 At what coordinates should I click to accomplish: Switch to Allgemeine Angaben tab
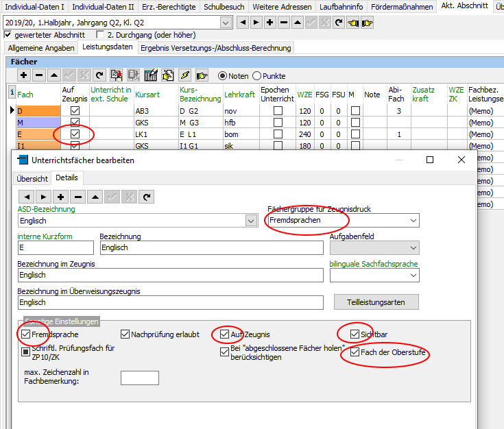coord(41,48)
